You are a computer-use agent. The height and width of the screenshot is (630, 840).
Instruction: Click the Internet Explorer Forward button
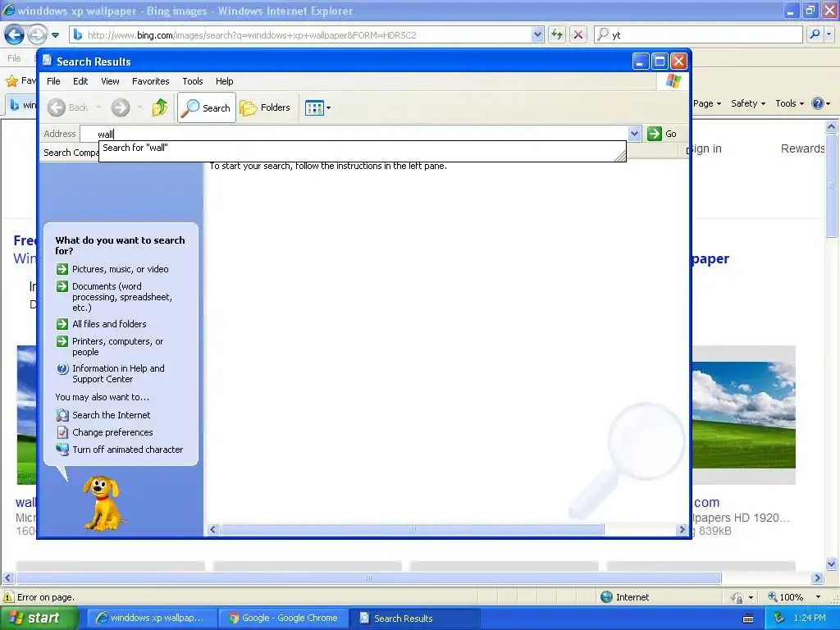point(37,34)
